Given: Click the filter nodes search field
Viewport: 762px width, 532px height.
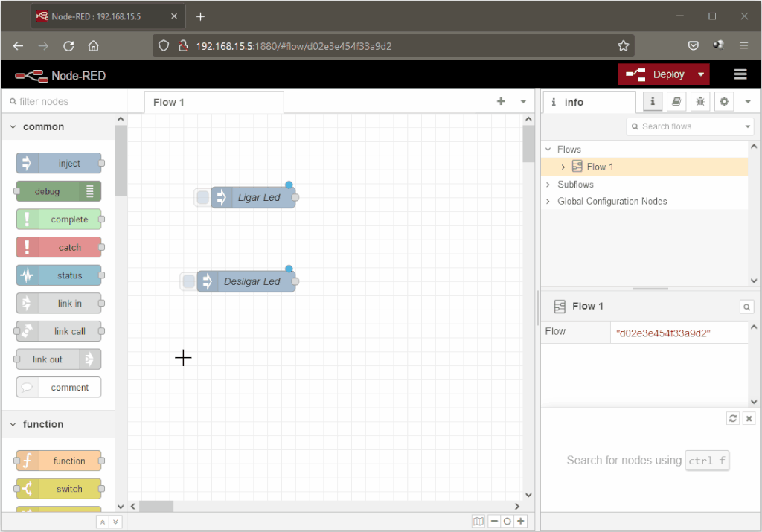Looking at the screenshot, I should point(64,101).
